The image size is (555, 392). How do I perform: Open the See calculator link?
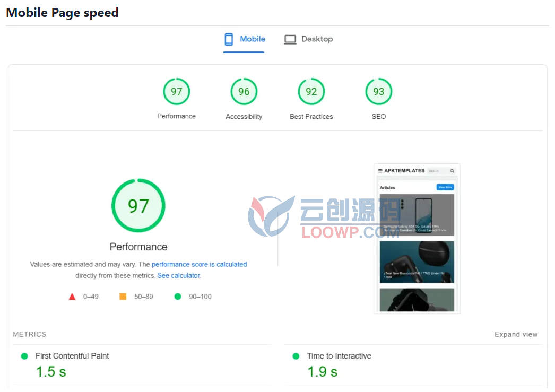179,276
